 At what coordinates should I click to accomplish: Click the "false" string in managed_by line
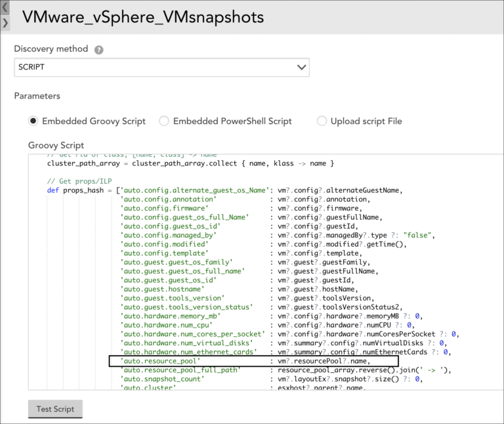point(417,236)
